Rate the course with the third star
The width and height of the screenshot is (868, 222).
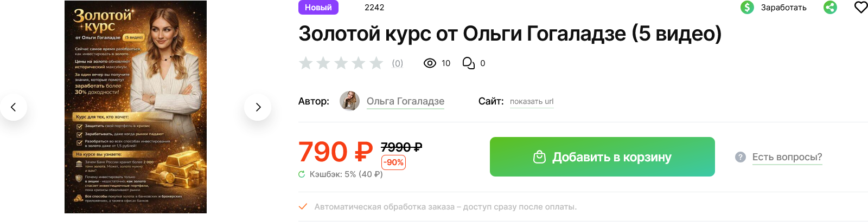pos(341,63)
